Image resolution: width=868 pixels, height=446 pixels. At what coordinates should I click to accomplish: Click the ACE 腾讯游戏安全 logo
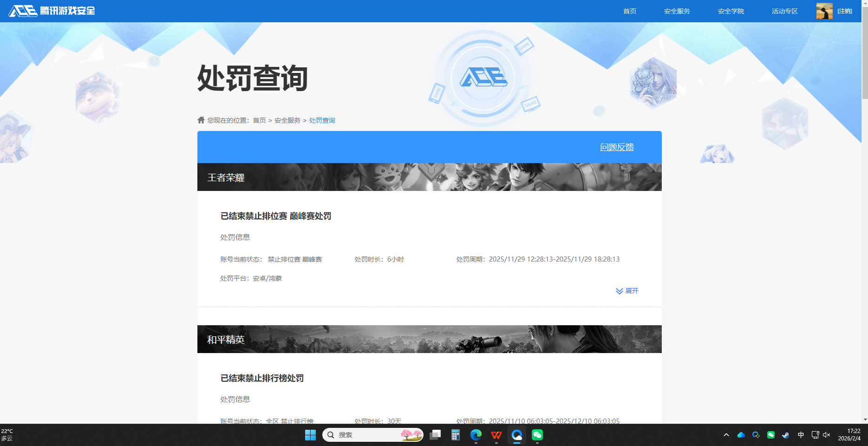pyautogui.click(x=51, y=11)
